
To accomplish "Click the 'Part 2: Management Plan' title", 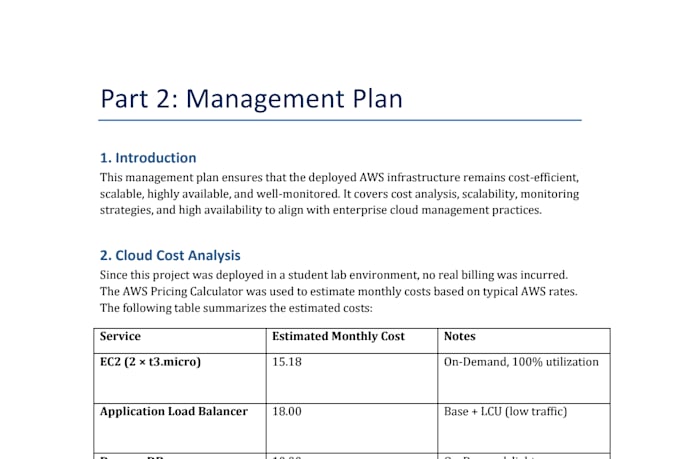I will tap(252, 99).
